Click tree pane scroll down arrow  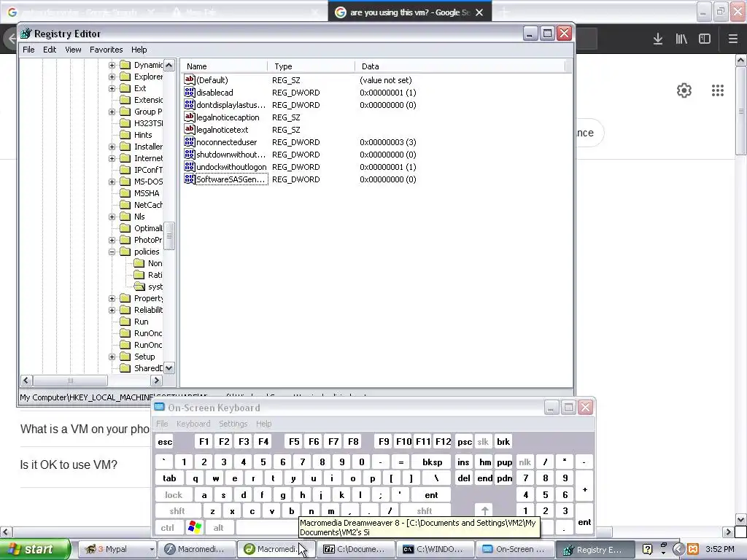click(169, 368)
